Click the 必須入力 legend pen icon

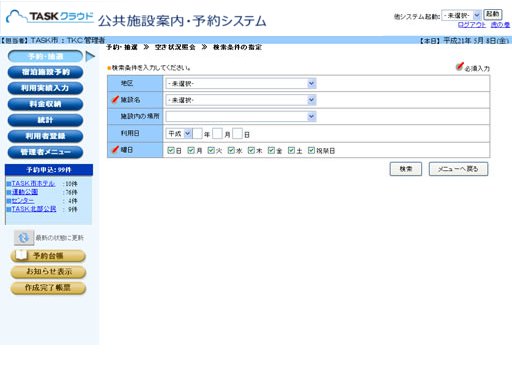(x=460, y=67)
